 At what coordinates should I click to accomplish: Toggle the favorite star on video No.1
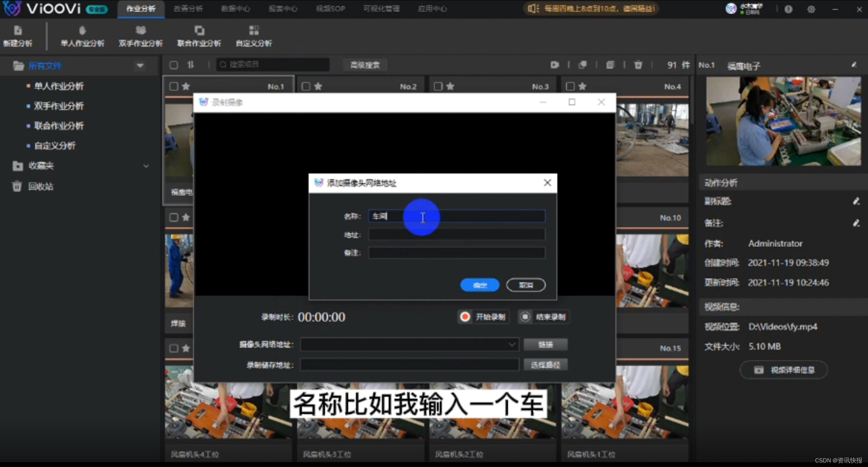coord(186,86)
